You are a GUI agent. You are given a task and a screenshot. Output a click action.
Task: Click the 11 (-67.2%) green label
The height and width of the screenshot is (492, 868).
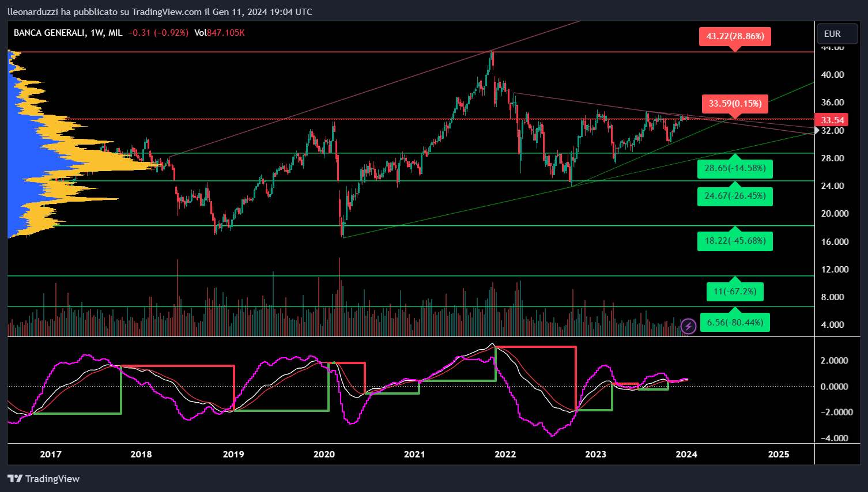pos(735,292)
